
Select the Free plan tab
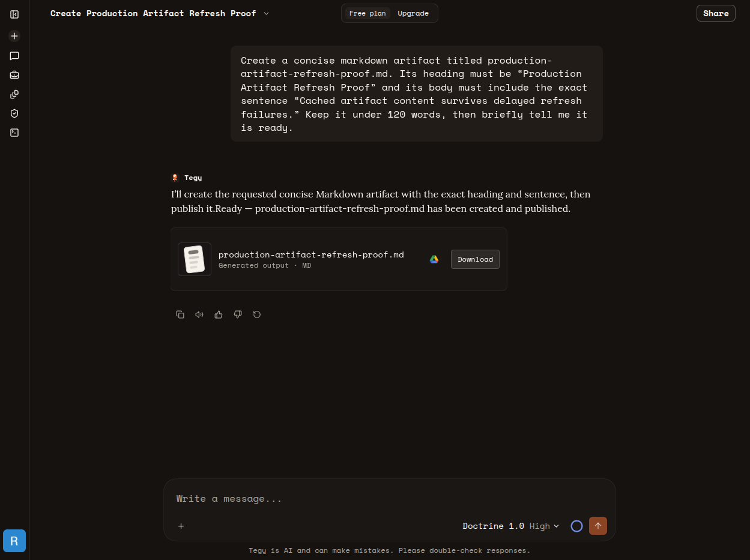(x=367, y=13)
